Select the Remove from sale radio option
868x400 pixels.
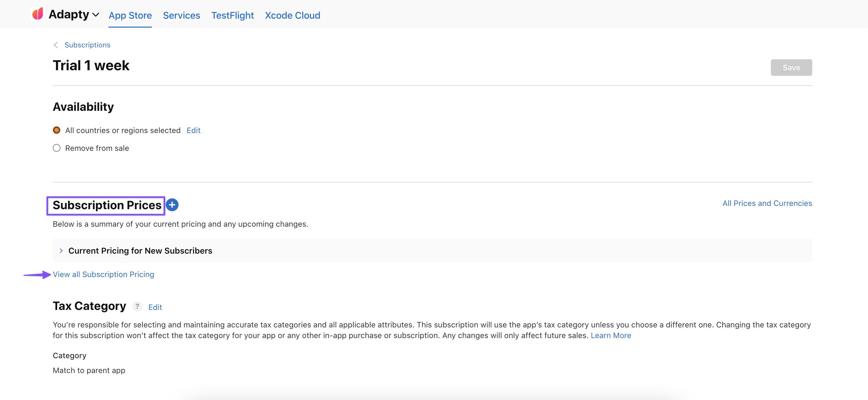(x=57, y=148)
